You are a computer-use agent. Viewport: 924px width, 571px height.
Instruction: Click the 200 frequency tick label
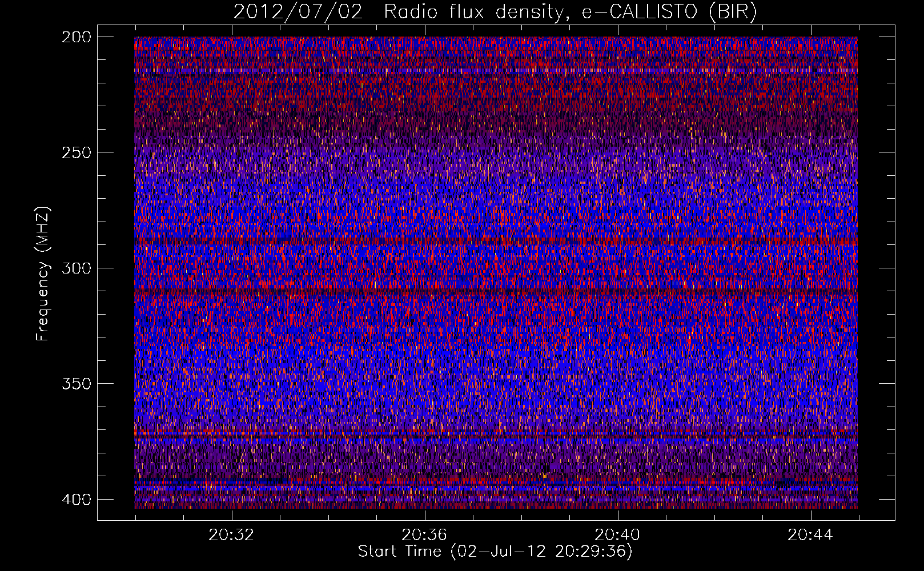click(x=76, y=37)
